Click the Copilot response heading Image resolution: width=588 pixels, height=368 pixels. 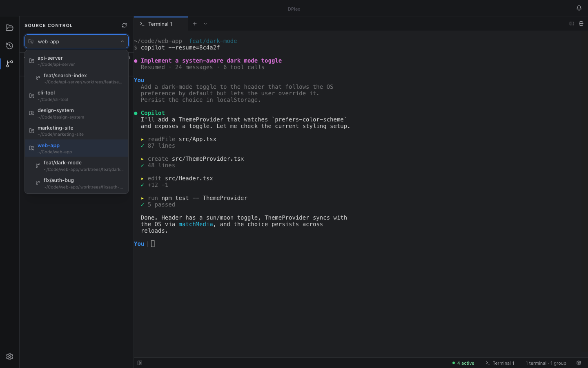(153, 113)
